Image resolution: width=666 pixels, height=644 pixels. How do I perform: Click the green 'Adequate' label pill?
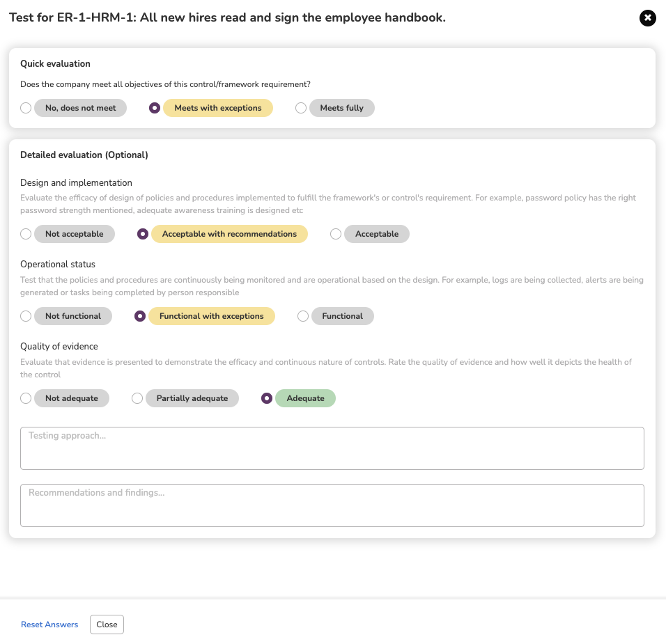[x=305, y=398]
